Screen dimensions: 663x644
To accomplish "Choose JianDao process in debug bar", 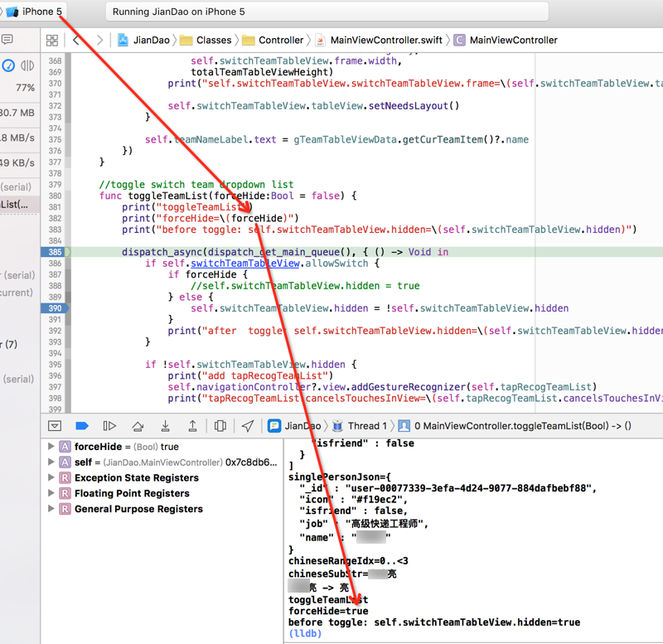I will [295, 426].
